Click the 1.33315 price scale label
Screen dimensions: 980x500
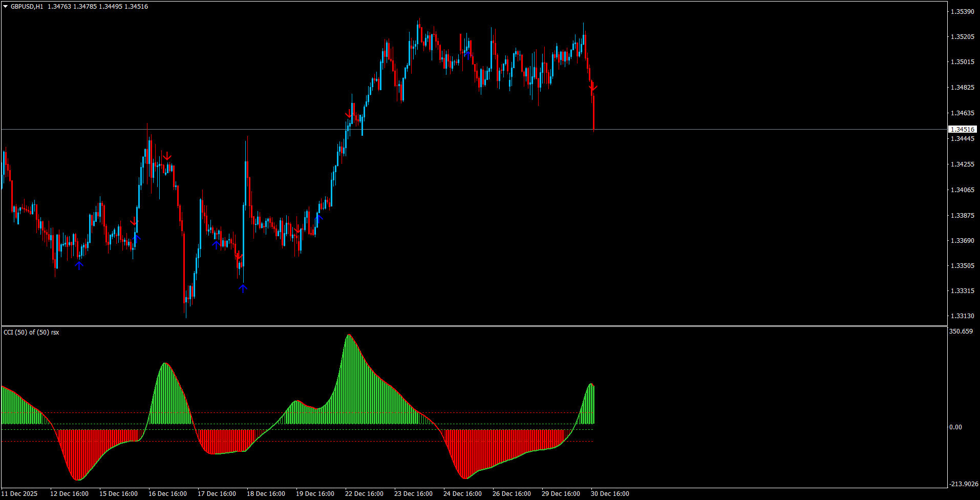963,291
